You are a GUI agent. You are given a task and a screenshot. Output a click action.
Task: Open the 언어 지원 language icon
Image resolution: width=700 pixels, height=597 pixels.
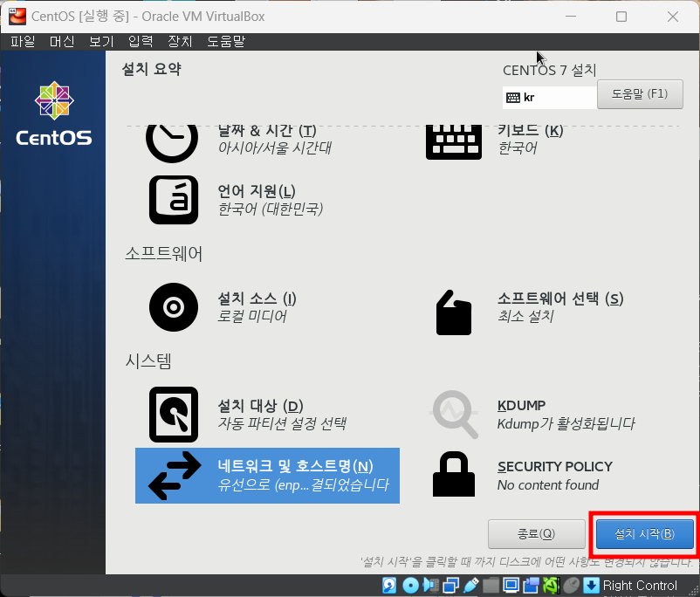click(174, 200)
